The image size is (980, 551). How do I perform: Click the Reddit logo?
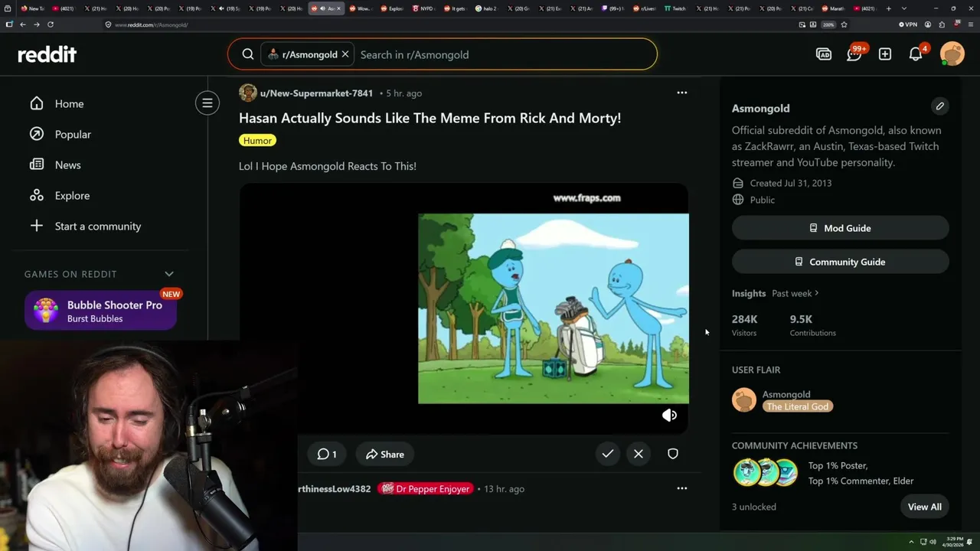point(47,54)
